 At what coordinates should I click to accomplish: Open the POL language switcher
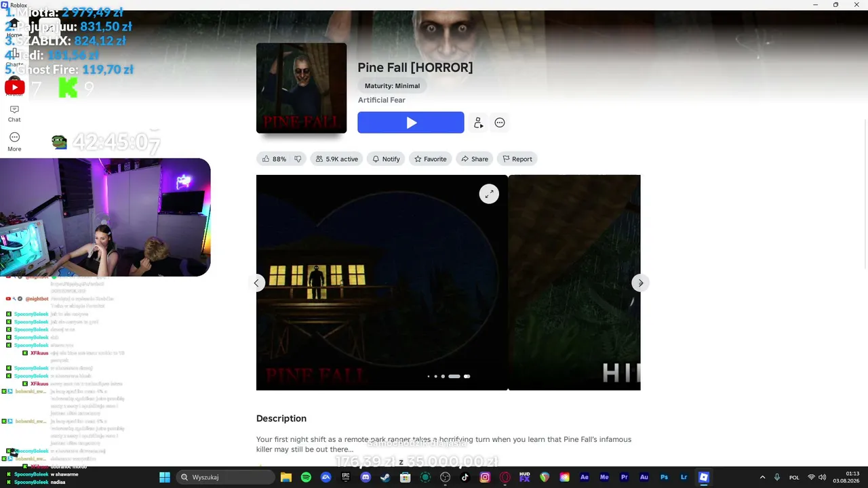(794, 477)
